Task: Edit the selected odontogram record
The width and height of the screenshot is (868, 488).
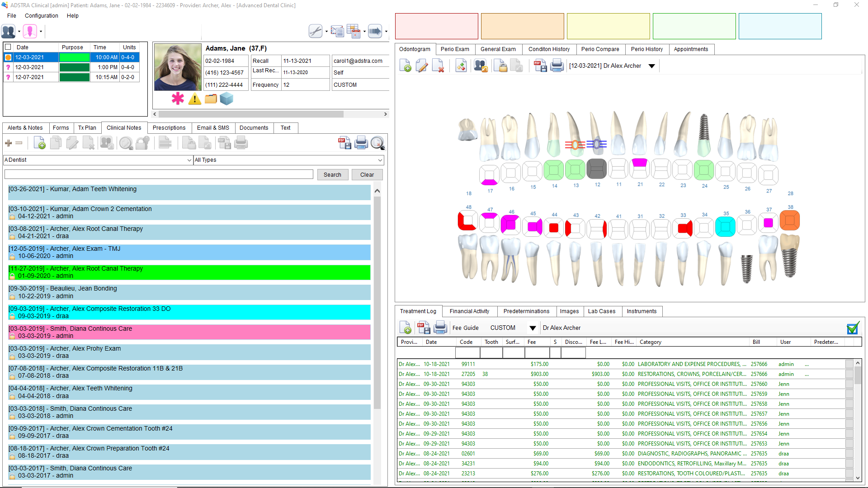Action: pyautogui.click(x=422, y=66)
